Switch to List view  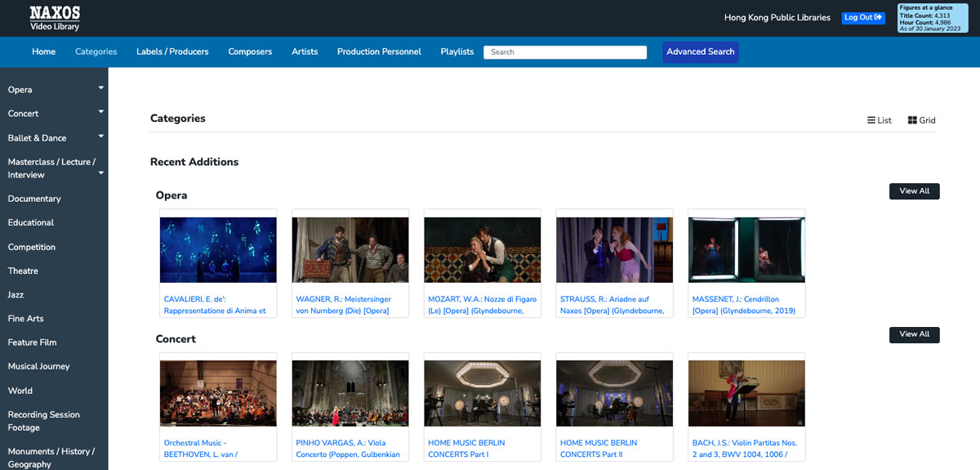click(x=880, y=120)
